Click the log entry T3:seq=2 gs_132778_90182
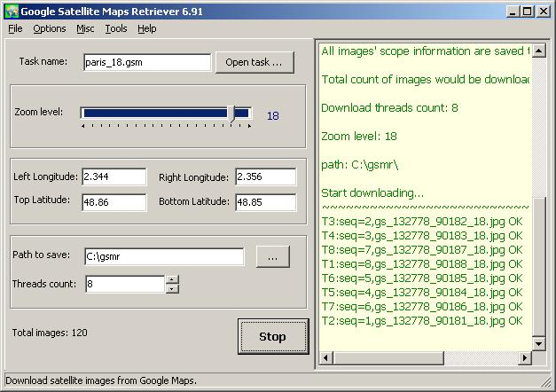 point(422,222)
